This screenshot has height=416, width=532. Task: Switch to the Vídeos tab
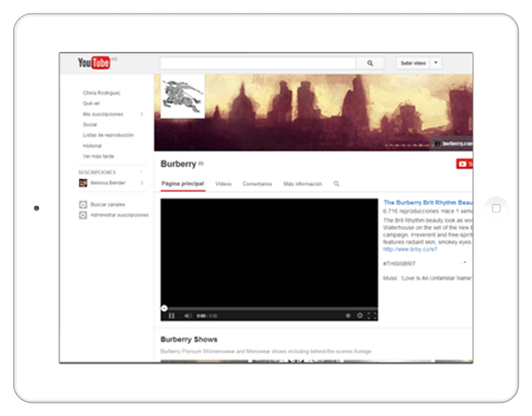pyautogui.click(x=223, y=184)
